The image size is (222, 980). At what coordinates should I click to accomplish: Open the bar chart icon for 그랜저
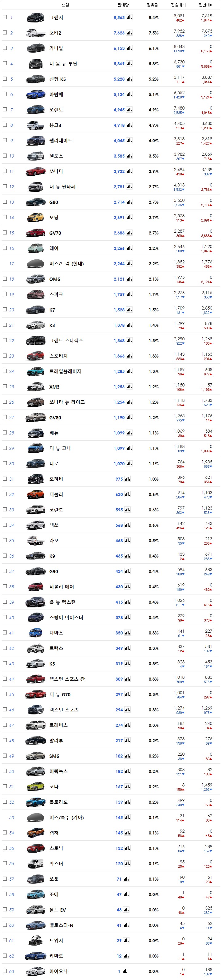coord(129,18)
